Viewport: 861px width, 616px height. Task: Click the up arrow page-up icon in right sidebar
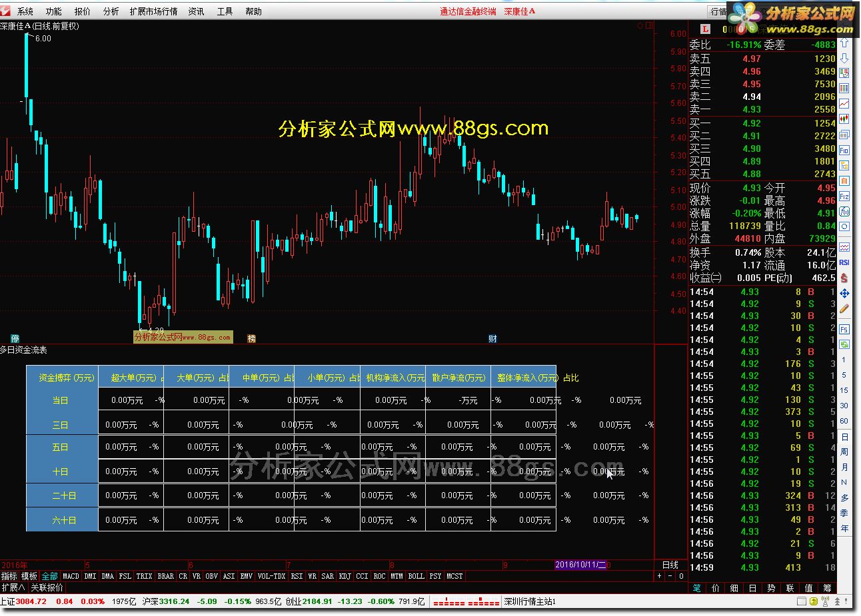click(x=844, y=43)
